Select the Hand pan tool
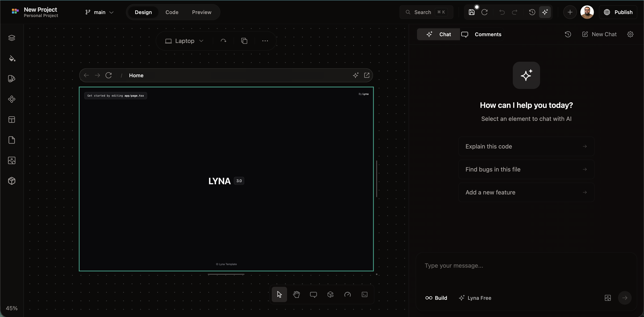This screenshot has width=644, height=317. click(x=296, y=295)
